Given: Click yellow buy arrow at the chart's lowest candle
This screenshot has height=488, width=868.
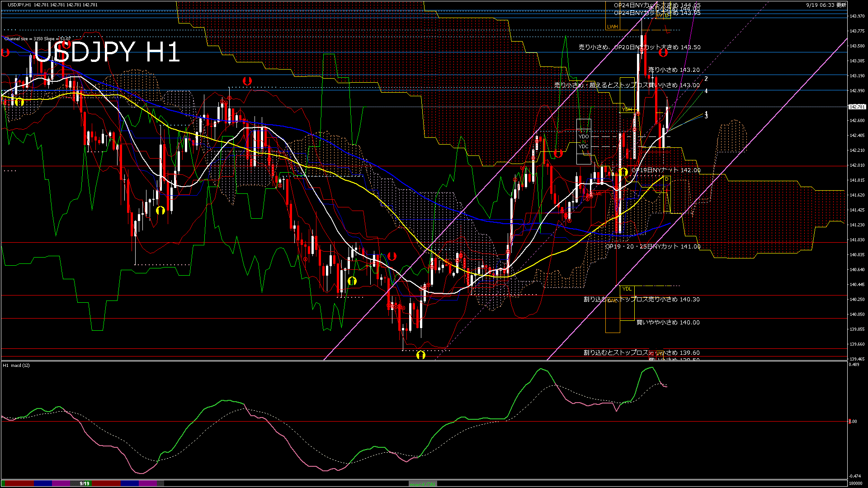Looking at the screenshot, I should (x=420, y=355).
